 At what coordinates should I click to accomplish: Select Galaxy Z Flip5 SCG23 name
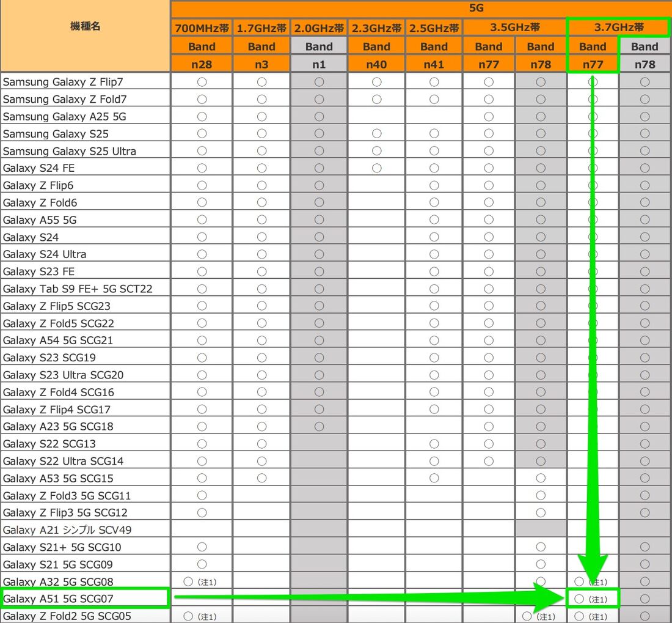(x=57, y=306)
